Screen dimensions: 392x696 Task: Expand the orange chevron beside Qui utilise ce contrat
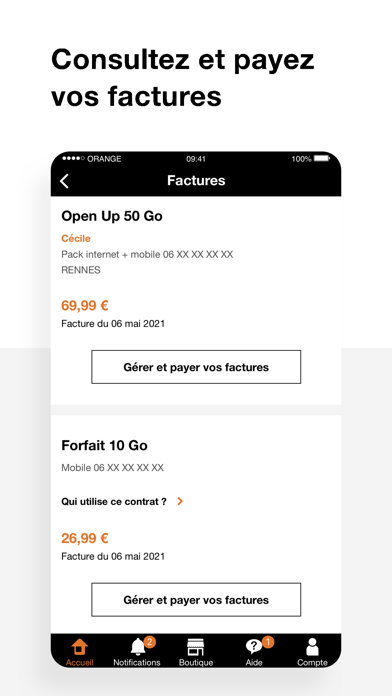point(180,502)
